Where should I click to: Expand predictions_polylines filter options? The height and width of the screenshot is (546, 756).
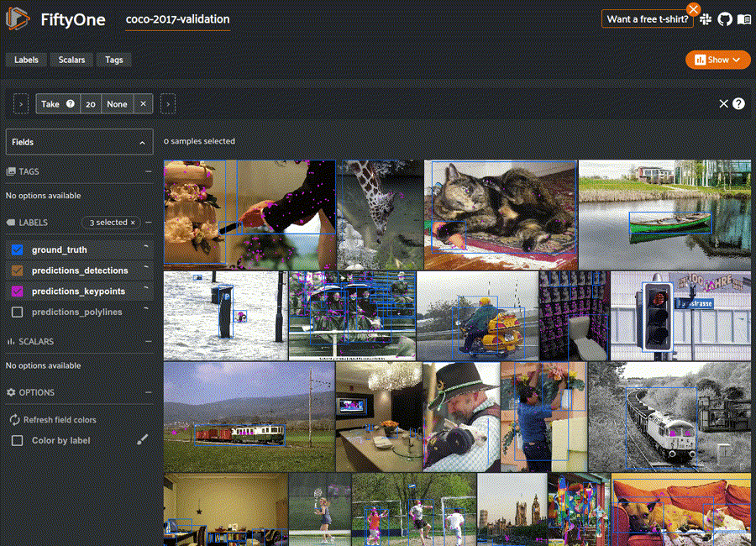(146, 308)
